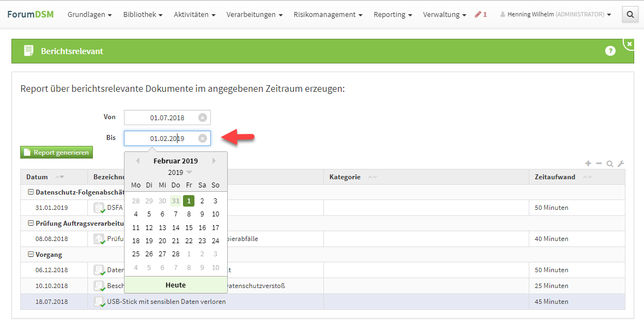Open the help question mark icon
Image resolution: width=644 pixels, height=323 pixels.
(610, 51)
